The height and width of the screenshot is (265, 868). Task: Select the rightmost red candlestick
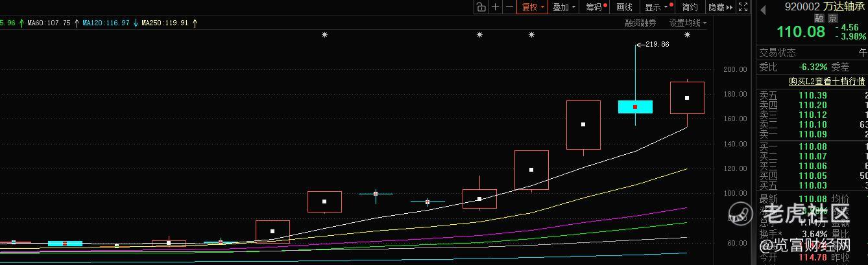[687, 97]
